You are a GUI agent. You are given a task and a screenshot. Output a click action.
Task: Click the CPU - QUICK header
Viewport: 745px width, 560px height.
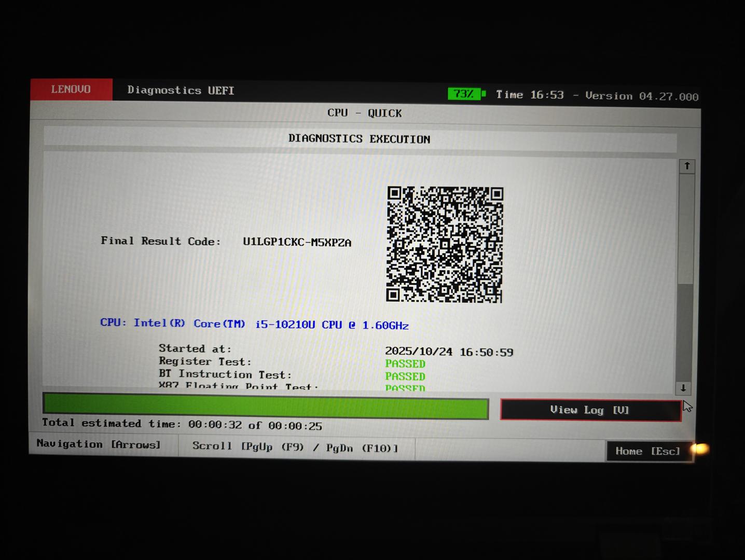364,113
